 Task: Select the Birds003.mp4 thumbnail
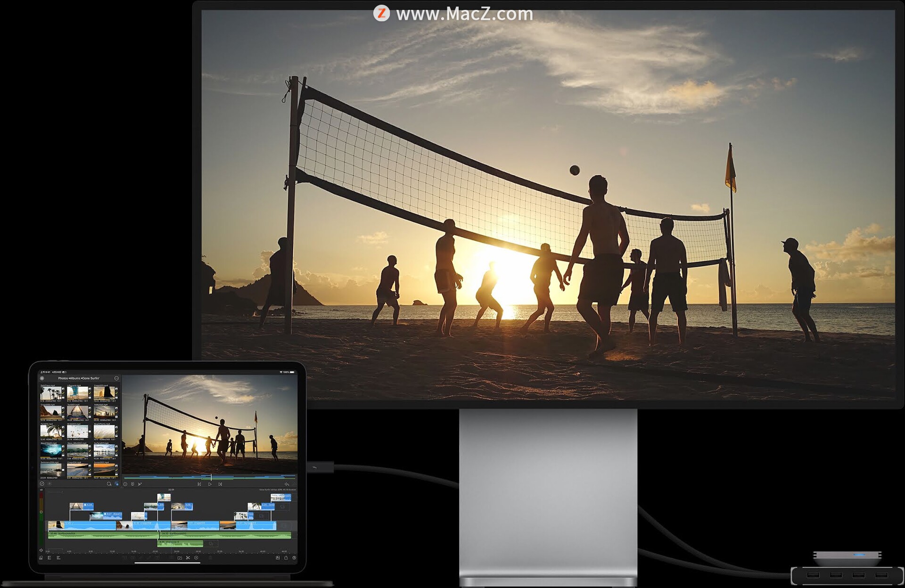[x=78, y=432]
